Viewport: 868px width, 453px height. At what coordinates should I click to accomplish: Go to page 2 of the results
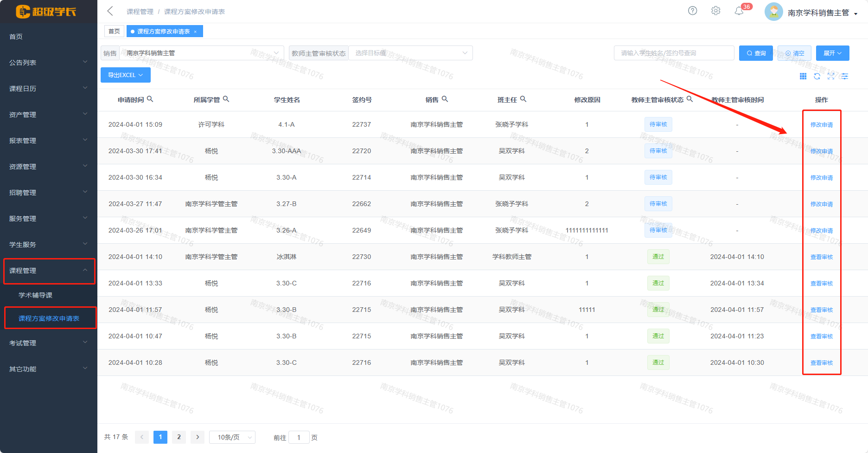(x=179, y=437)
